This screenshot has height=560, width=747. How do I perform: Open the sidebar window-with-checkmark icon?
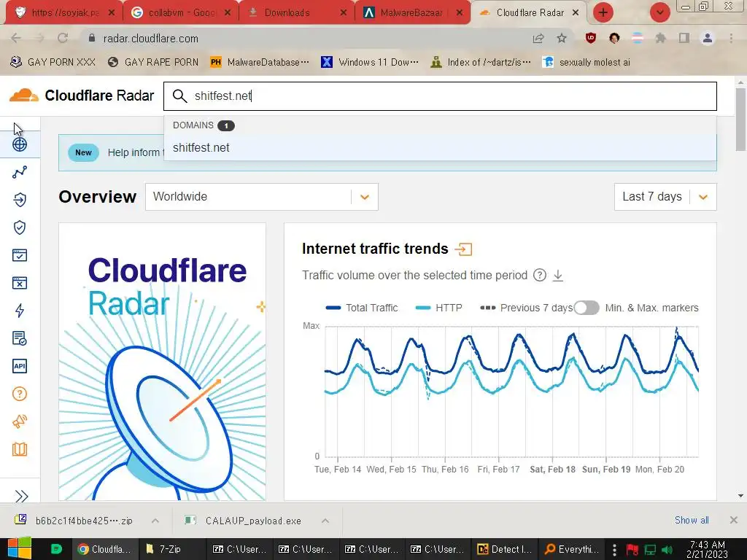click(20, 255)
